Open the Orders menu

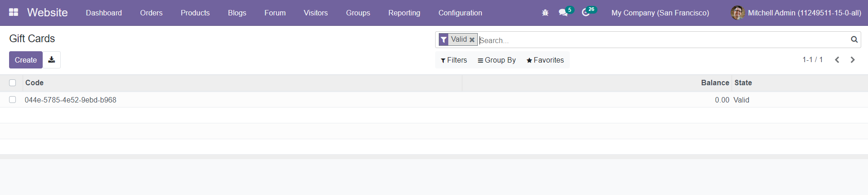tap(151, 13)
